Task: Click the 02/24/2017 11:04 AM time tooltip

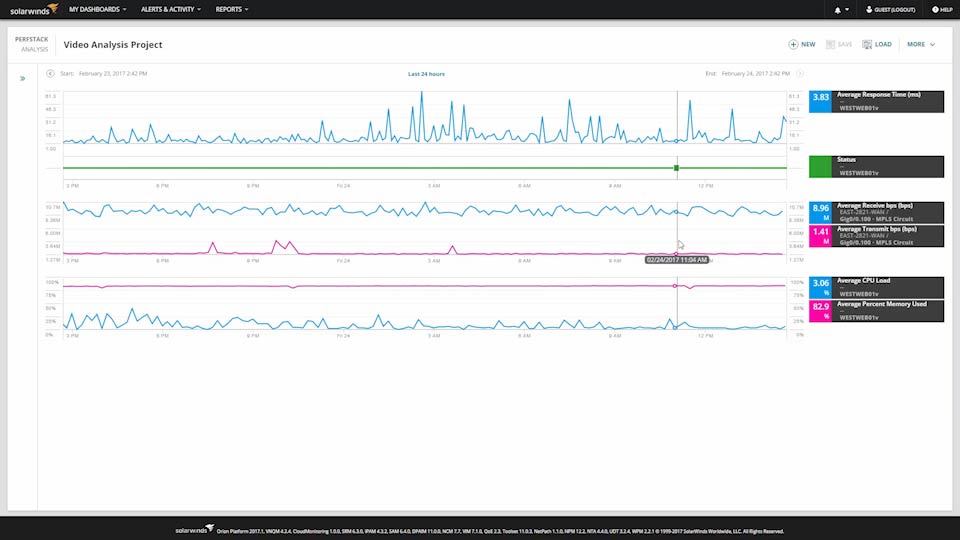Action: coord(677,260)
